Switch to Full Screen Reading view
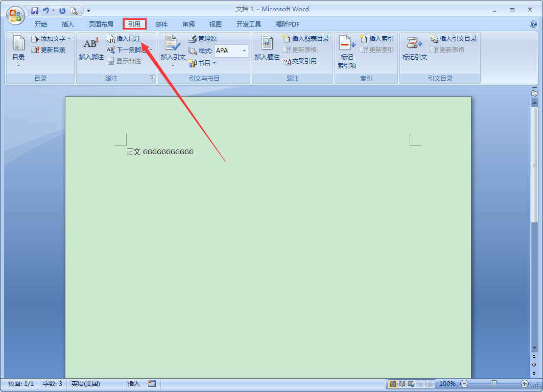Image resolution: width=543 pixels, height=392 pixels. coord(403,384)
